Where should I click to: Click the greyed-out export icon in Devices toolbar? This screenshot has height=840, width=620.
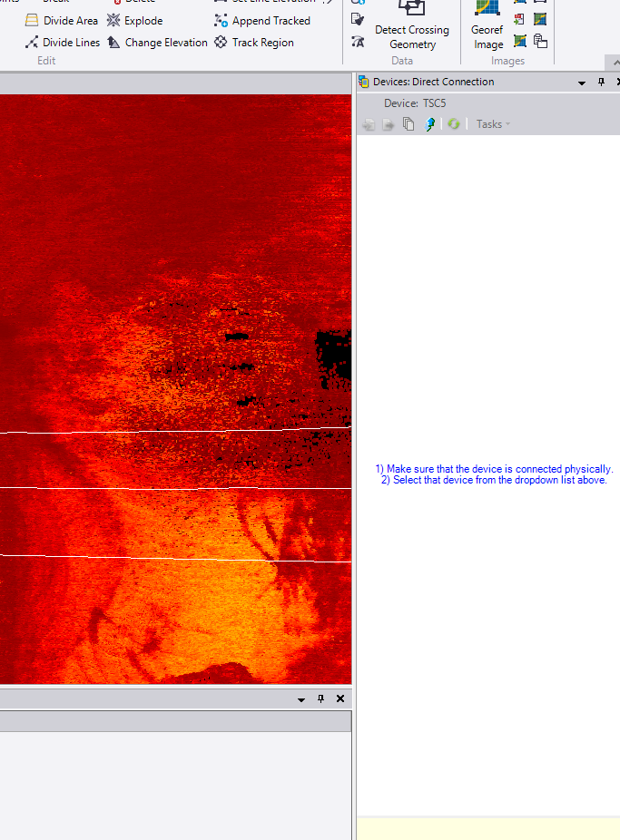[388, 125]
